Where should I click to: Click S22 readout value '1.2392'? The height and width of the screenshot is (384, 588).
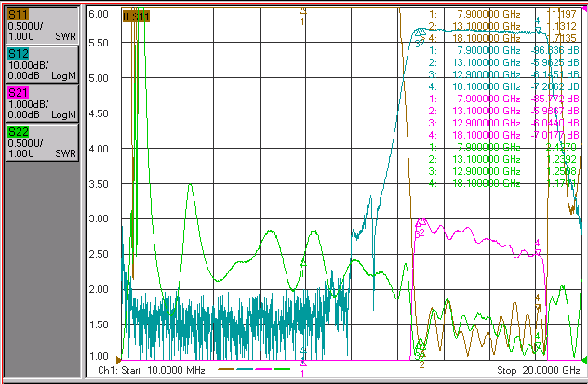click(561, 159)
